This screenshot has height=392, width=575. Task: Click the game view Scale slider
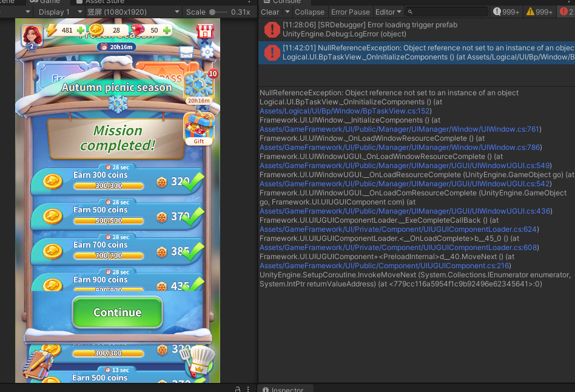pos(213,12)
